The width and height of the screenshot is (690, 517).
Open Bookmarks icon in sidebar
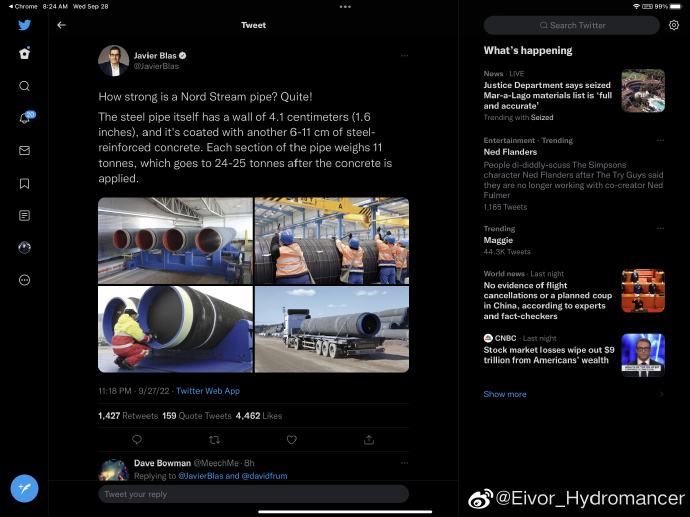[25, 183]
